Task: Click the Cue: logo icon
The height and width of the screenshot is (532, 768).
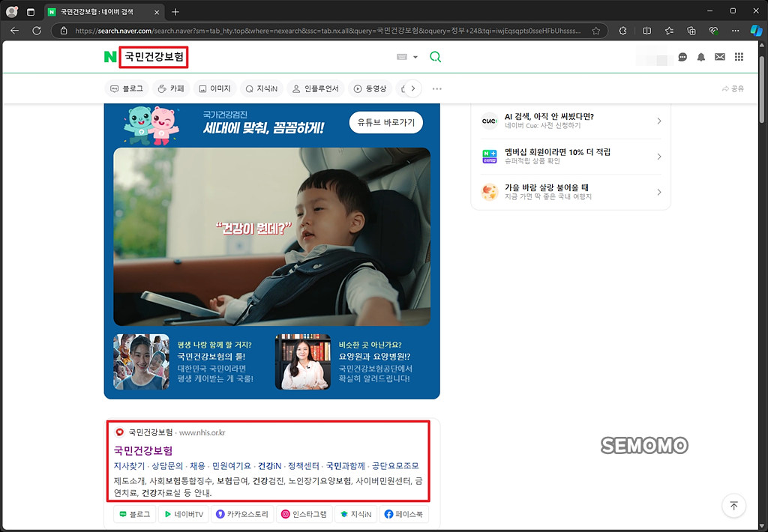Action: pos(489,121)
